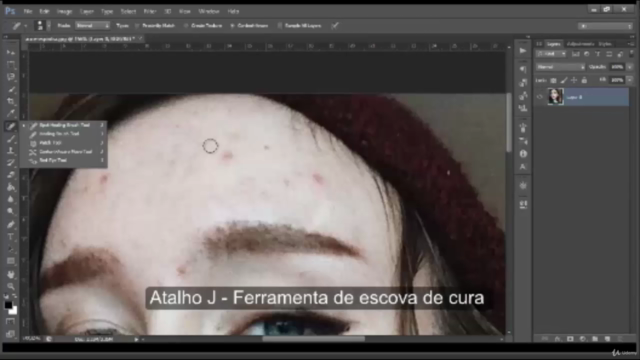Change the screen mode icon
Viewport: 640px width, 360px height.
point(11,334)
